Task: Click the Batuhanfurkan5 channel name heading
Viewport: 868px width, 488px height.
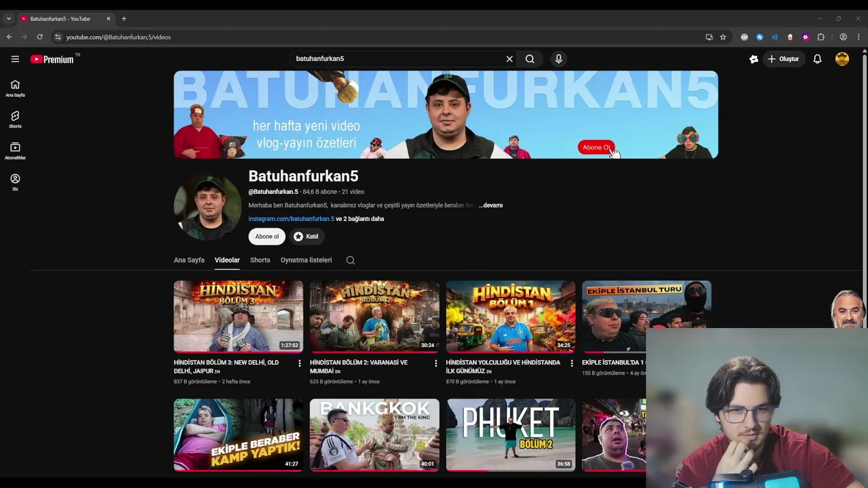Action: pyautogui.click(x=303, y=176)
